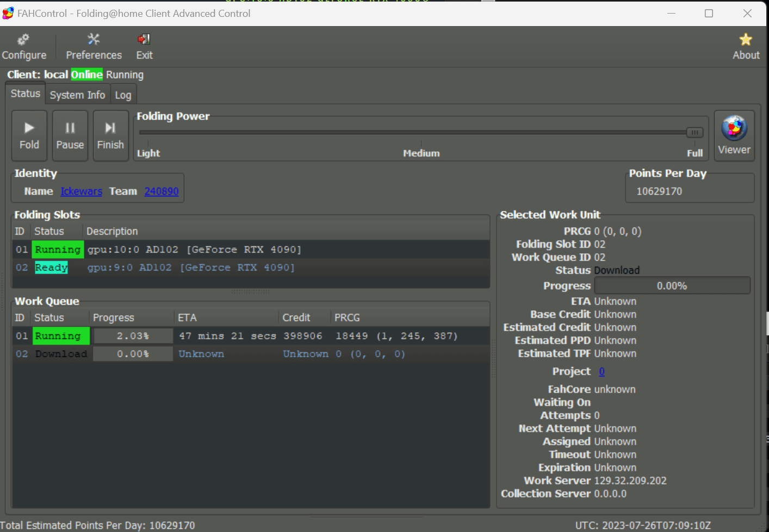
Task: Click the Download status value in Selected Work Unit
Action: [x=617, y=271]
